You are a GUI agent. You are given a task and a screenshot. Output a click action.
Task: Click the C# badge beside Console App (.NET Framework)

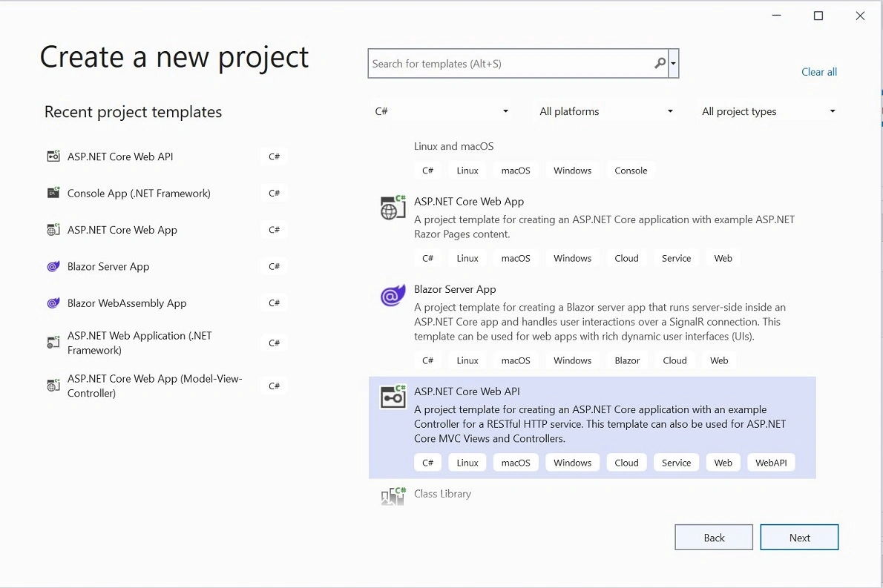point(275,193)
